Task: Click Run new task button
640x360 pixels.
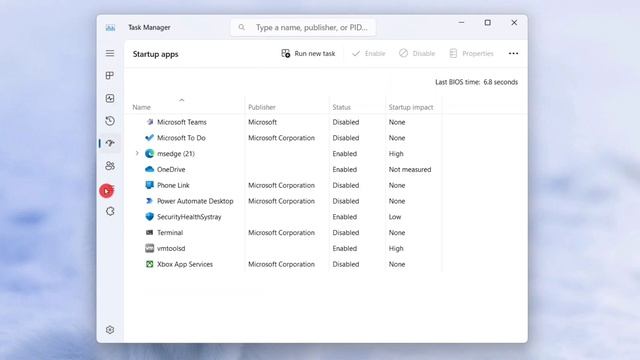Action: click(x=308, y=53)
